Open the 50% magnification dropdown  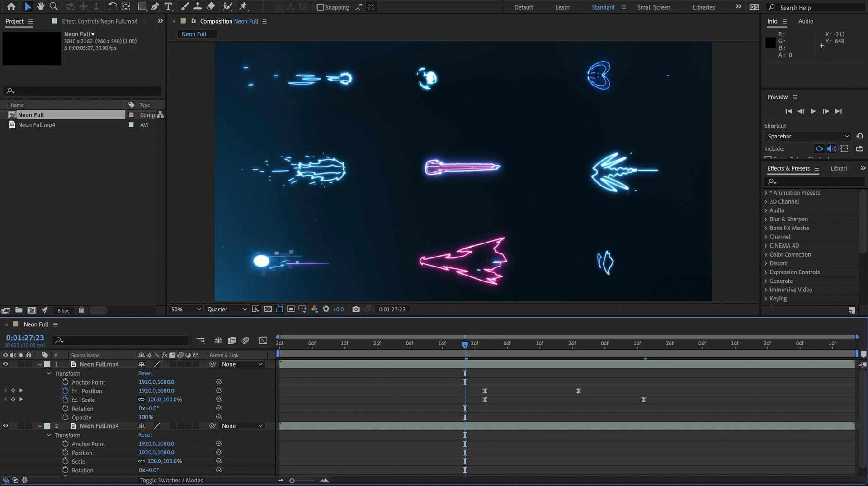point(184,309)
